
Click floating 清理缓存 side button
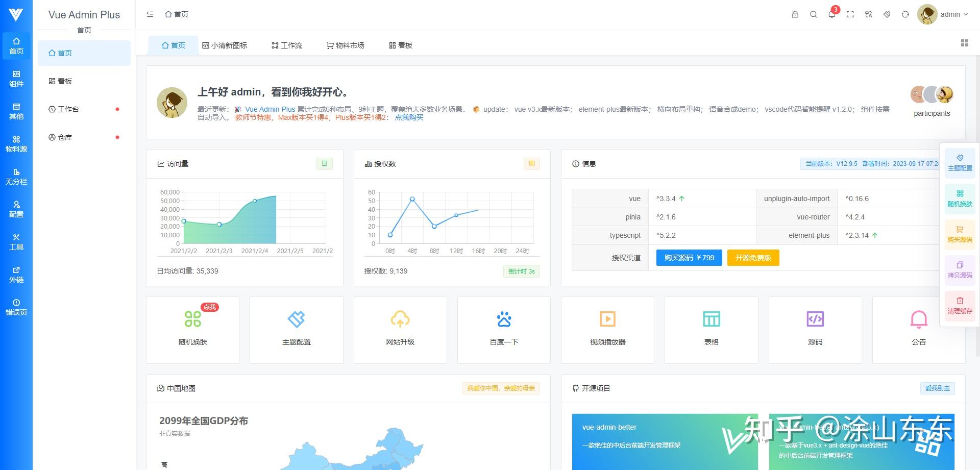coord(960,306)
